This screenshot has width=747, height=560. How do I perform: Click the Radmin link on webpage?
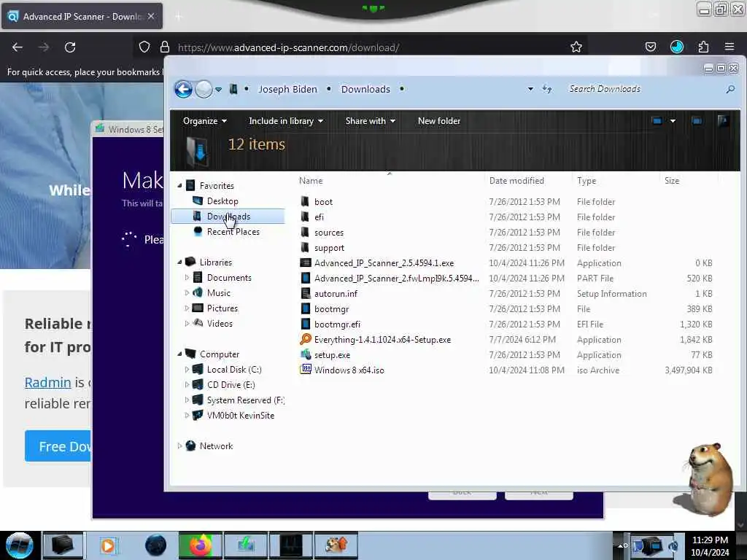[47, 382]
